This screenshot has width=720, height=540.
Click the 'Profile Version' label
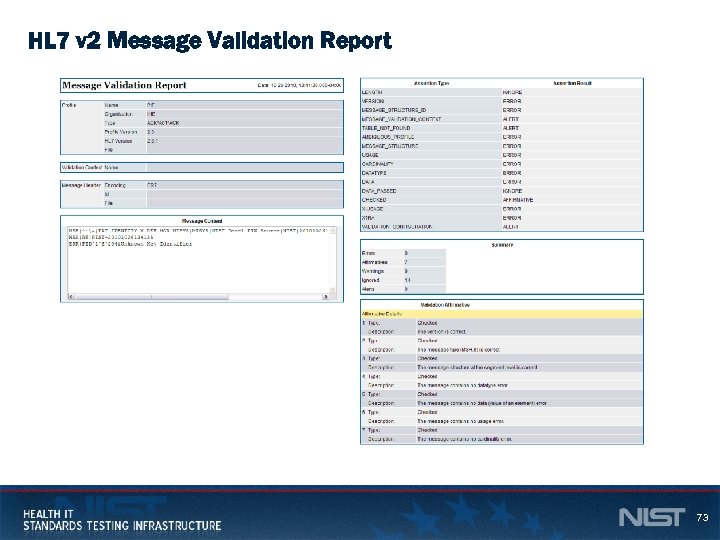[121, 132]
